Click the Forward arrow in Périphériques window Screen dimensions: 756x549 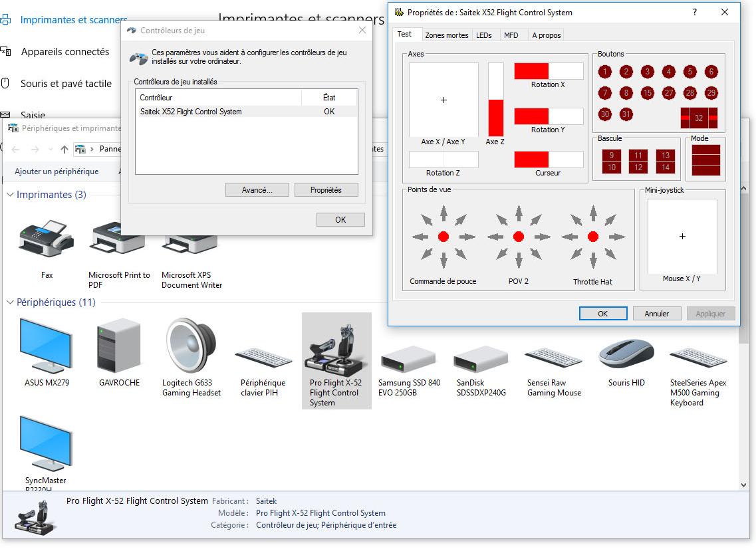[35, 150]
